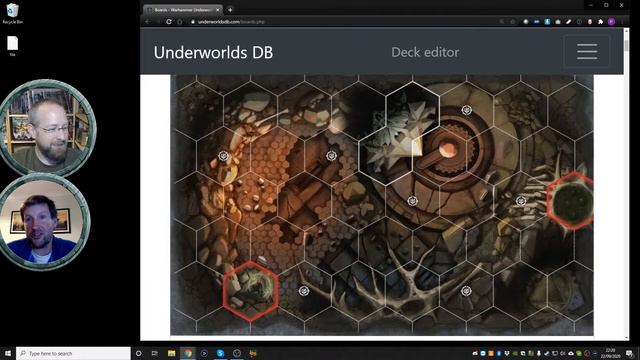
Task: Open the notification center icon
Action: (x=630, y=353)
